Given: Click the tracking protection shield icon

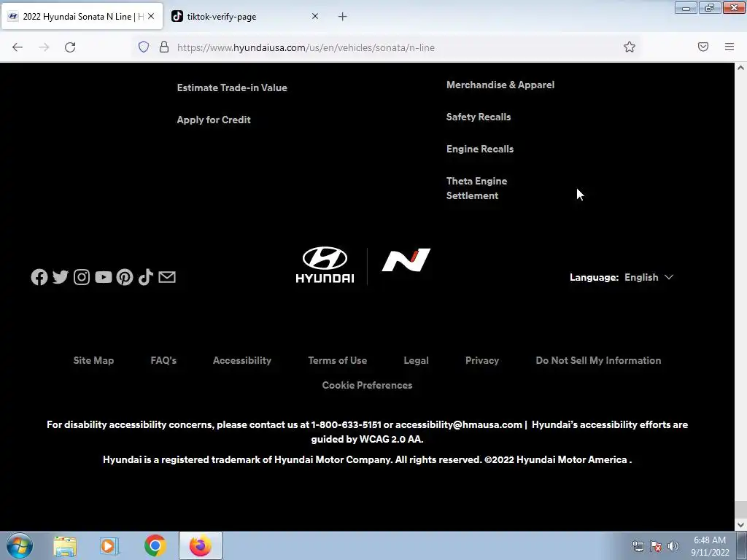Looking at the screenshot, I should click(144, 47).
